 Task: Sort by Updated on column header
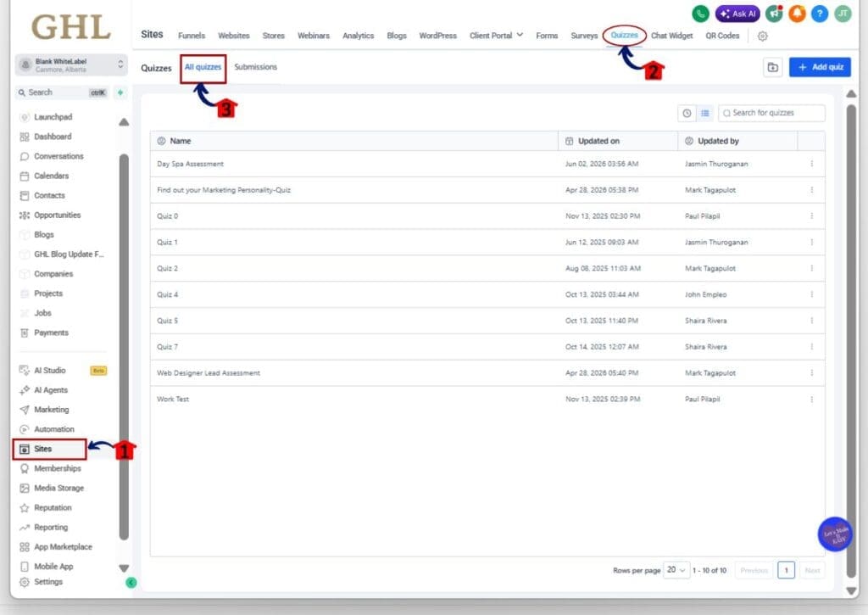point(618,142)
